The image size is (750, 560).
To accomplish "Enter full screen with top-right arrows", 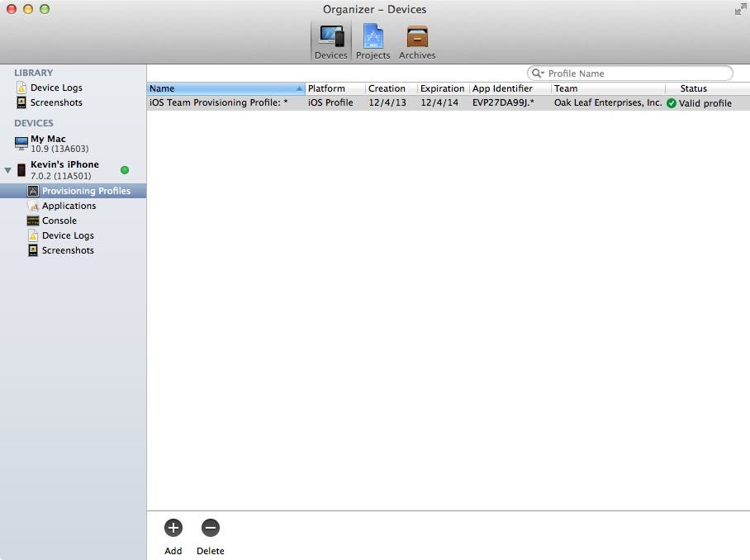I will point(739,10).
